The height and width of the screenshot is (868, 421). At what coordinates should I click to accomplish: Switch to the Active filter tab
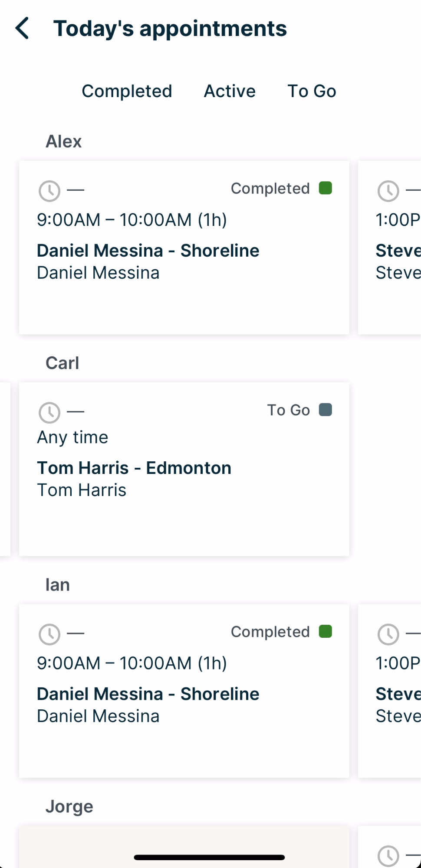230,91
